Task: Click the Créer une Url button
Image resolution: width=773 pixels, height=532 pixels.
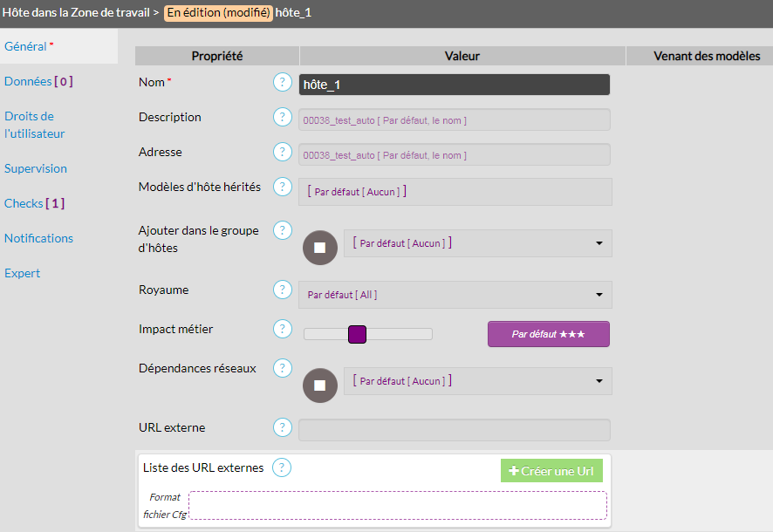Action: (x=551, y=471)
